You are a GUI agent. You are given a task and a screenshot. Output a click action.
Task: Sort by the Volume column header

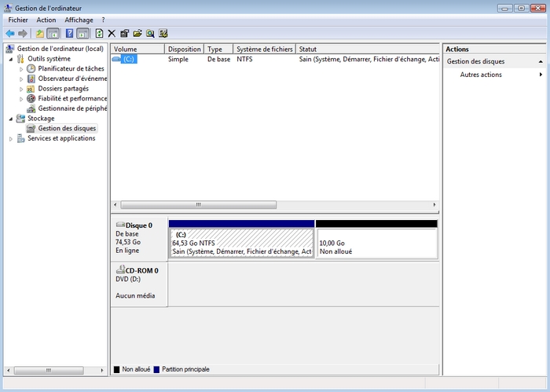(137, 49)
